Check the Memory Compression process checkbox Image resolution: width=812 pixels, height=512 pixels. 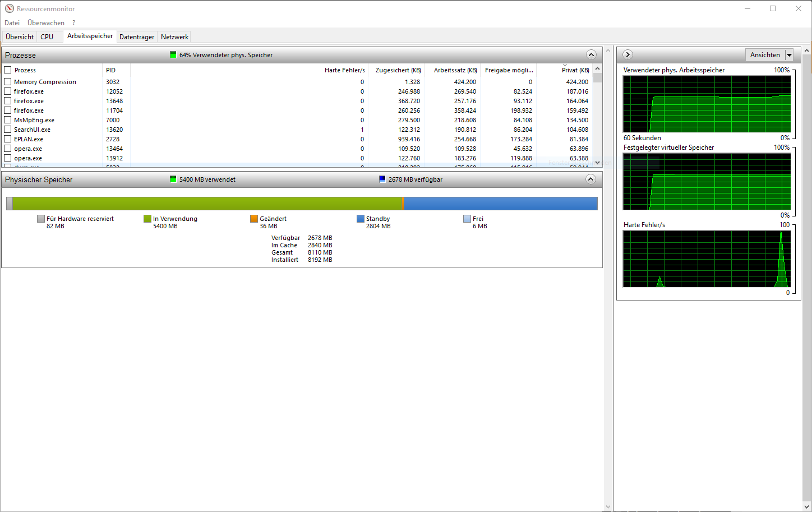coord(8,82)
